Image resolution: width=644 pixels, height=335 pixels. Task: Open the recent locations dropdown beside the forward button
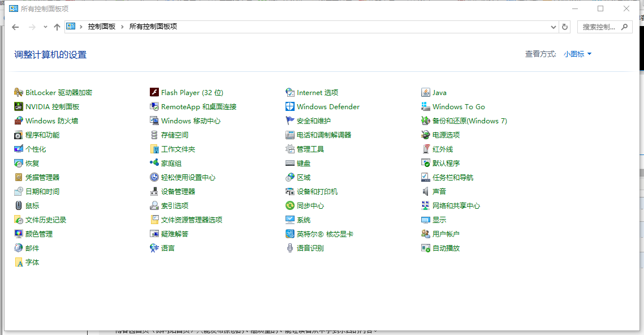pos(45,27)
